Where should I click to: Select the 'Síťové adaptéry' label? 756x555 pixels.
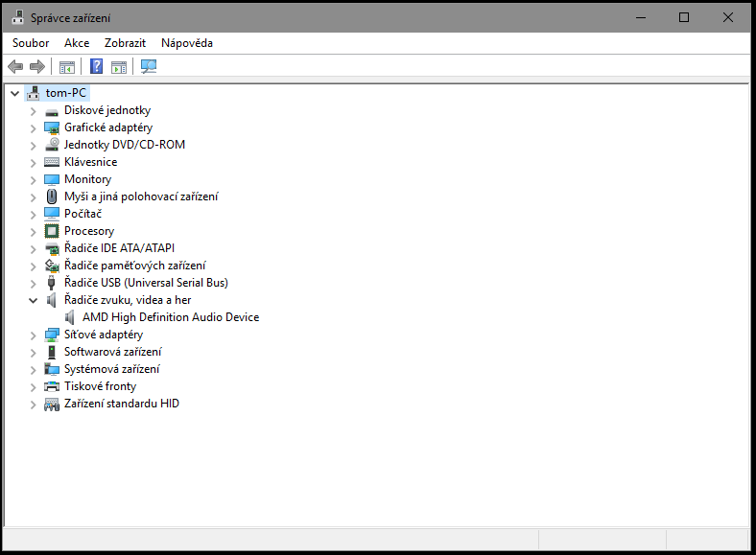(104, 335)
